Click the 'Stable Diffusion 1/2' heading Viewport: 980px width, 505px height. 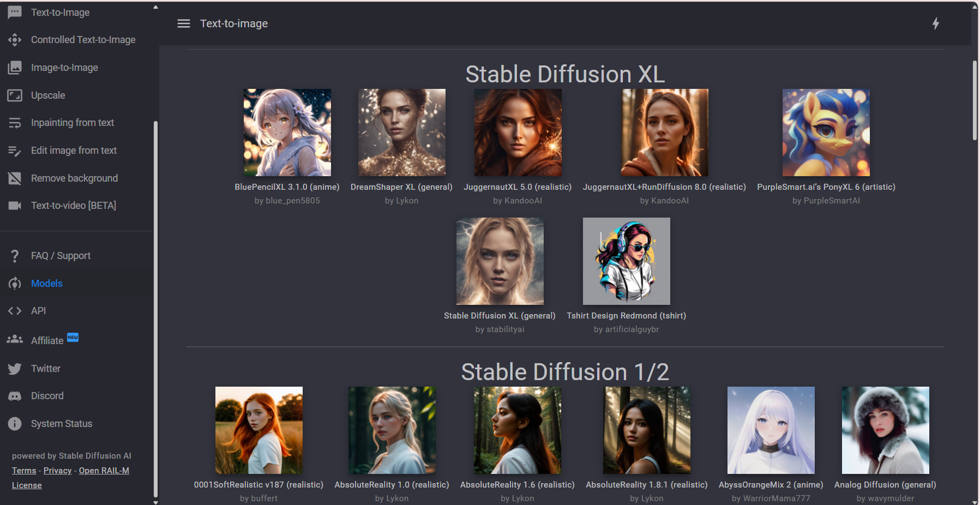pos(565,372)
